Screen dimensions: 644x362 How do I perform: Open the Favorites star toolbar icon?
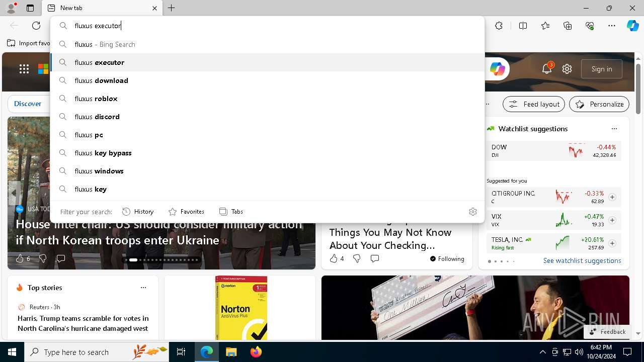(545, 26)
